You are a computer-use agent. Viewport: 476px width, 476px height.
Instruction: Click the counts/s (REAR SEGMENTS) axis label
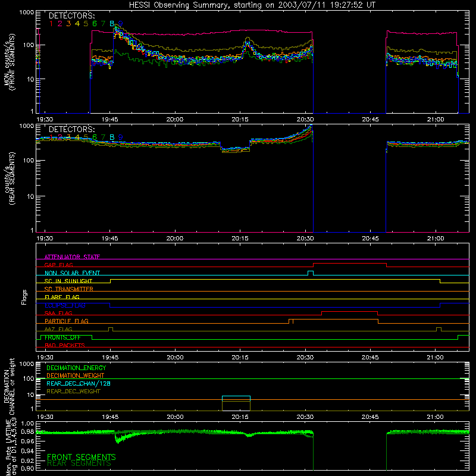click(9, 178)
